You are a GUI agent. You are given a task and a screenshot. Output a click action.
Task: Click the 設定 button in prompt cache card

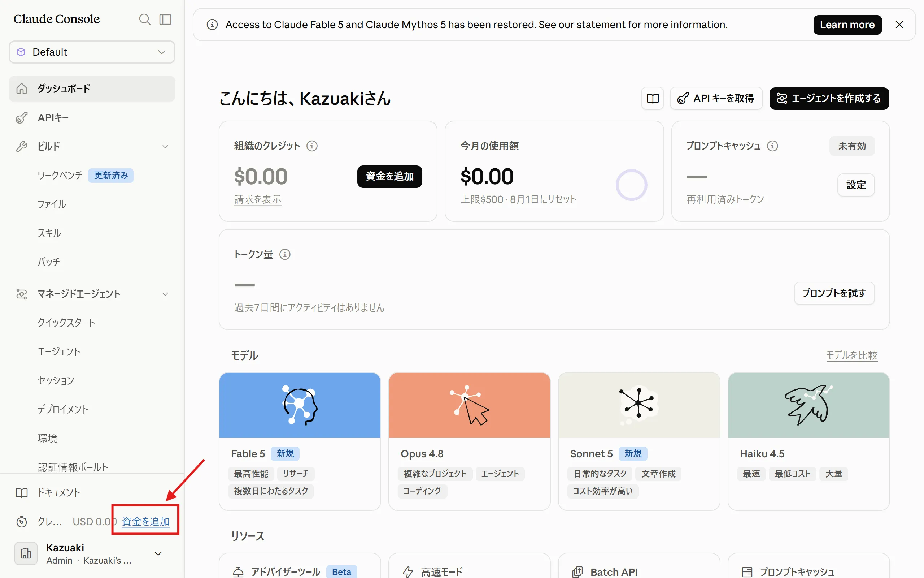856,185
